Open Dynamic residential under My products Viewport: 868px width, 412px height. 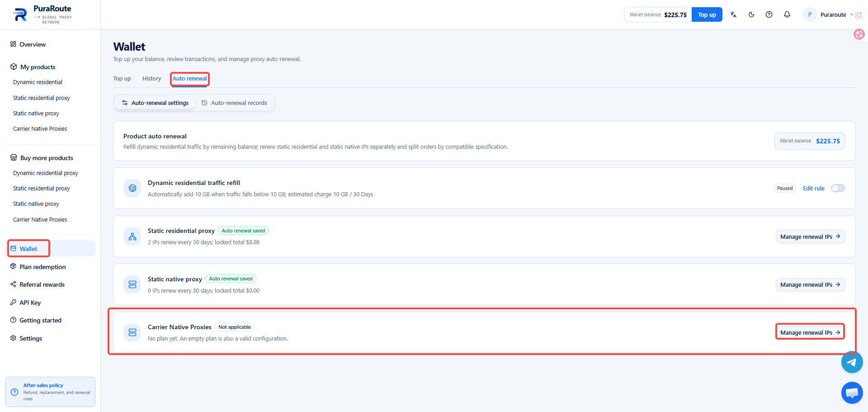tap(38, 82)
